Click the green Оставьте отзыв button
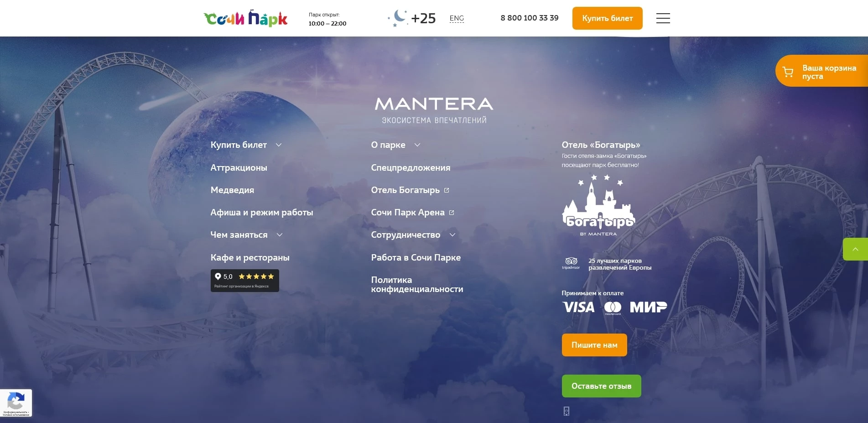 [x=601, y=386]
